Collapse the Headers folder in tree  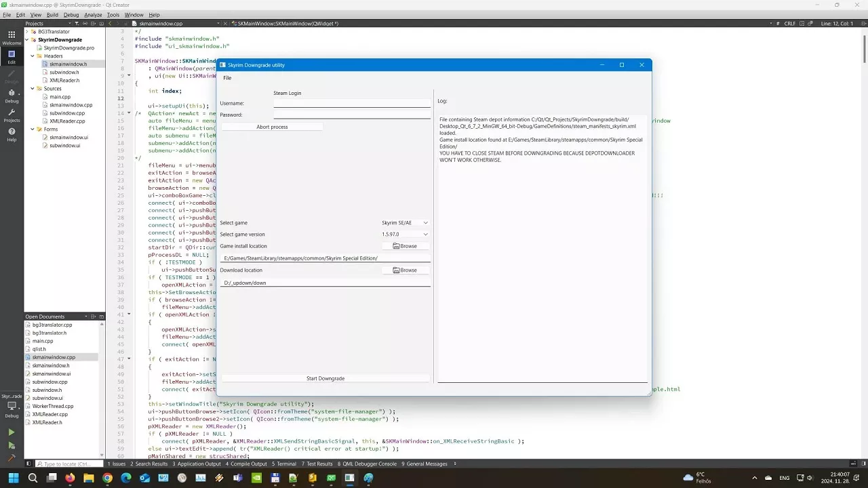pyautogui.click(x=33, y=56)
